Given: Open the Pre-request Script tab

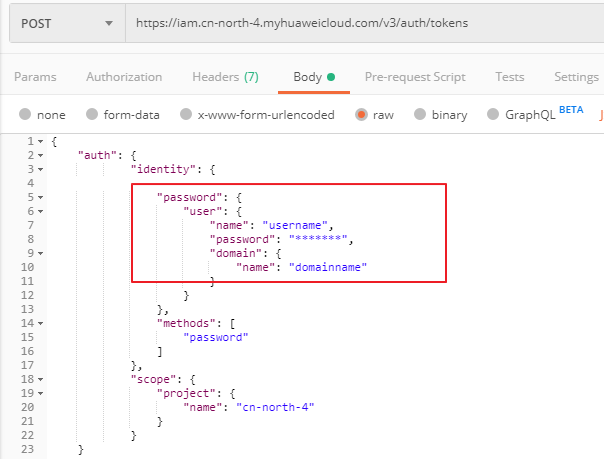Looking at the screenshot, I should tap(415, 77).
